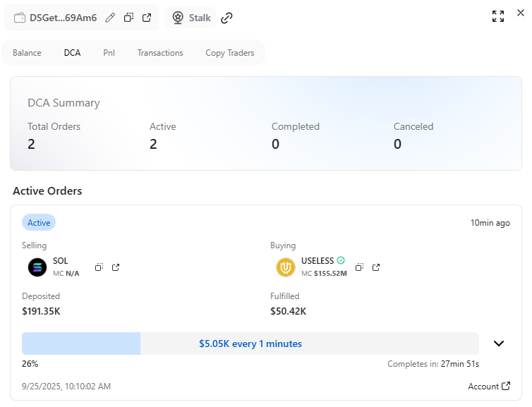
Task: Click the Total Orders count
Action: [31, 144]
